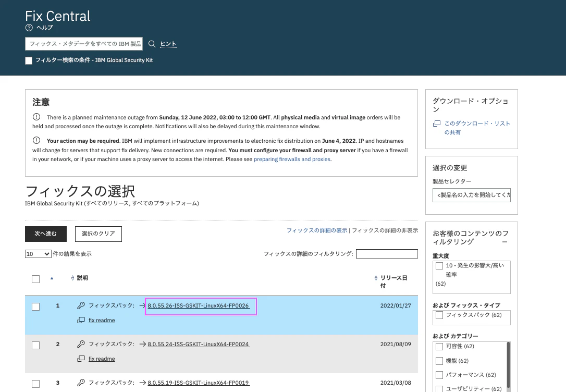Open fix readme link for FP0026

click(102, 321)
